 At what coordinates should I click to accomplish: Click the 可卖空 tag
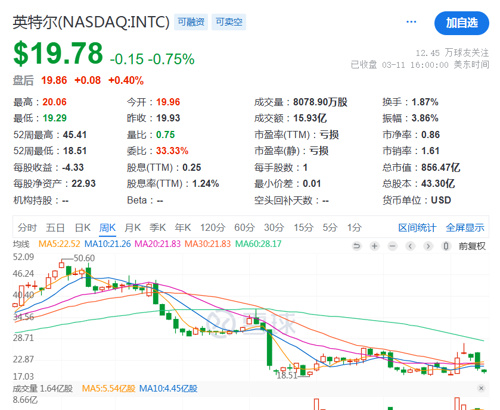(x=229, y=22)
